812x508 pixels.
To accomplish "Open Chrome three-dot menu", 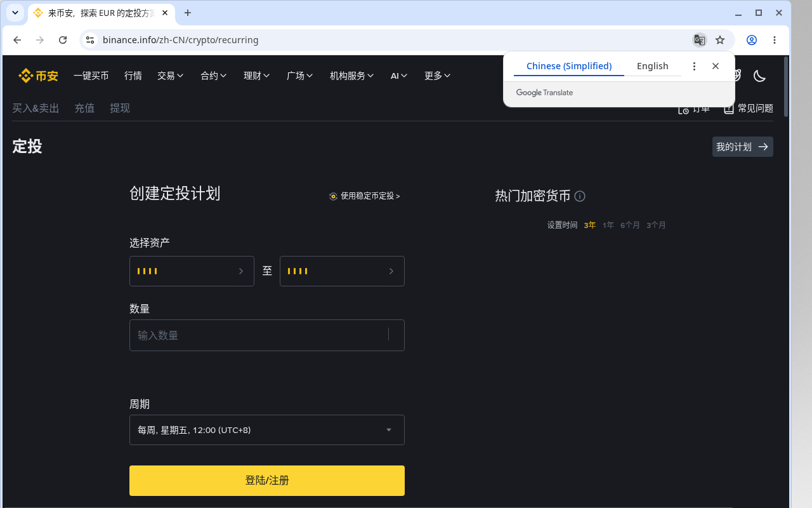I will pos(775,40).
